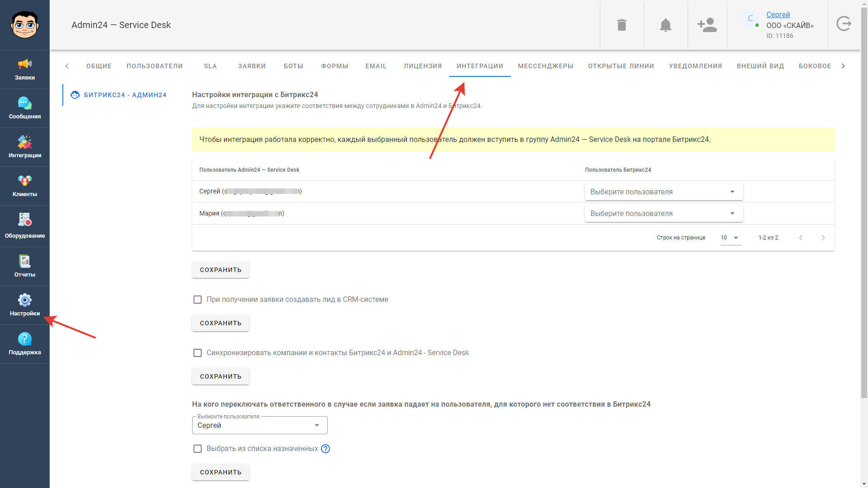868x488 pixels.
Task: Click the add user icon in header
Action: click(707, 25)
